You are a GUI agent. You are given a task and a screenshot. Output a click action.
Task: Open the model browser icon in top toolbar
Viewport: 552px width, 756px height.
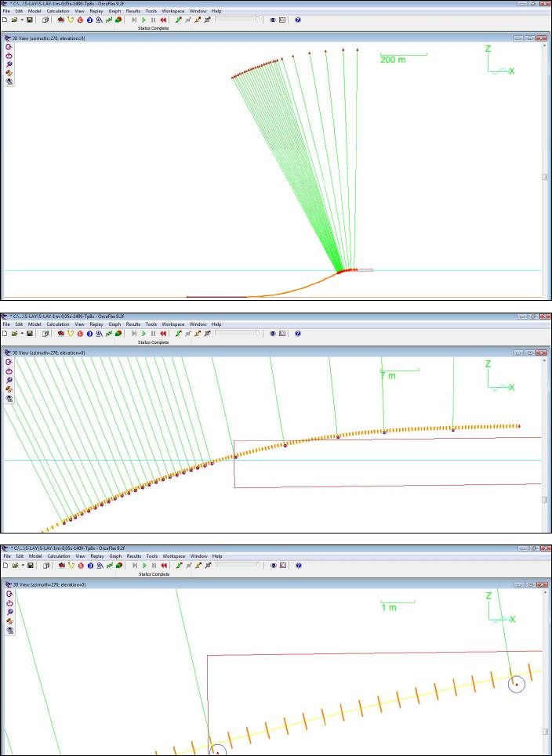[45, 20]
